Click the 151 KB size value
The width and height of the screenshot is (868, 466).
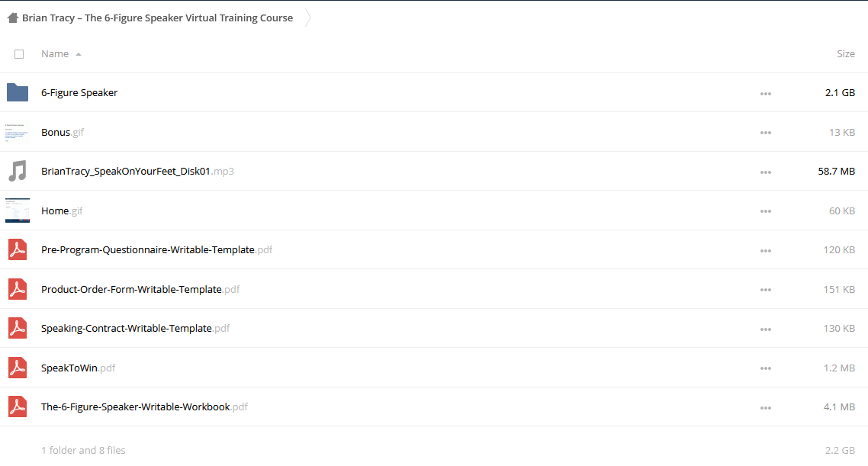[x=839, y=289]
